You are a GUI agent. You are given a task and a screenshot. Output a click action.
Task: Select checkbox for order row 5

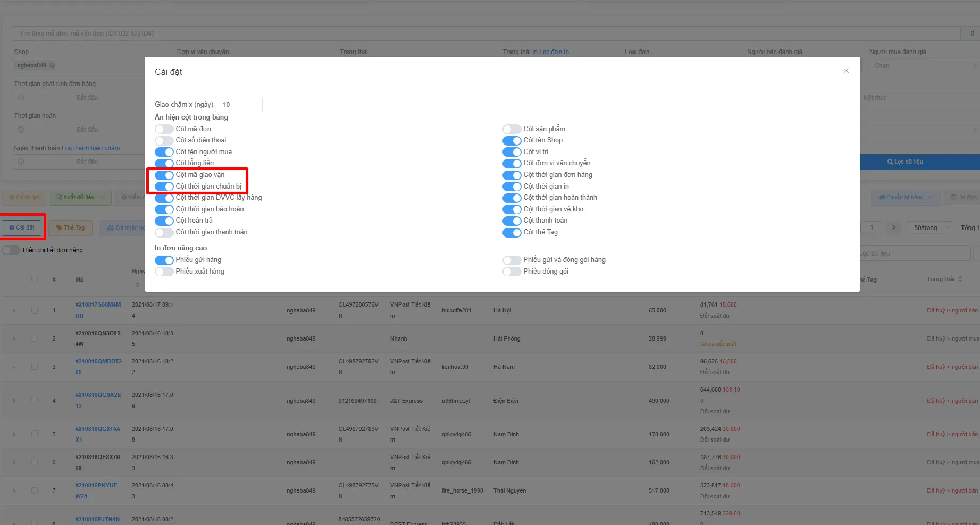(x=35, y=434)
